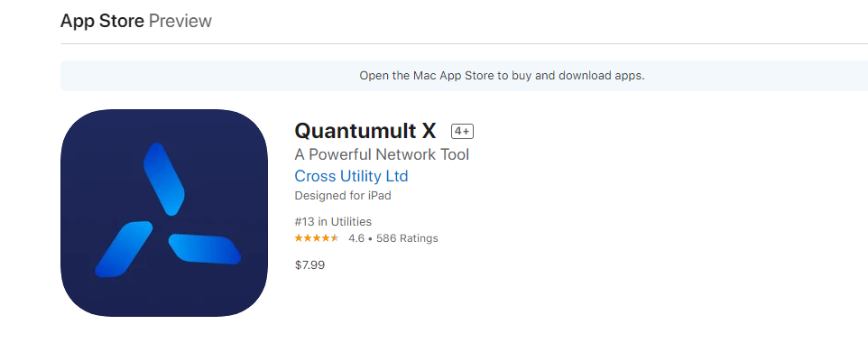Click the bottom-left blade of the logo
The image size is (868, 343).
(124, 249)
